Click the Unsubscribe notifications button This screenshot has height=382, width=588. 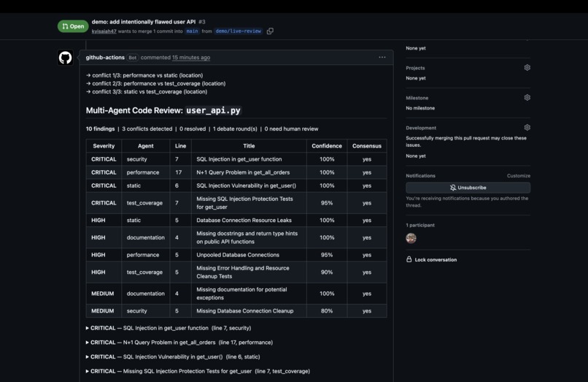pos(468,188)
